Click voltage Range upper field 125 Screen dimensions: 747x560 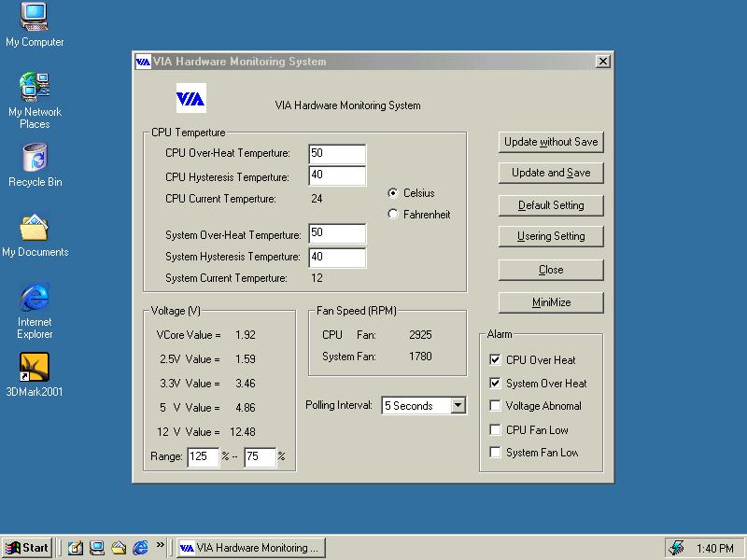pos(203,456)
